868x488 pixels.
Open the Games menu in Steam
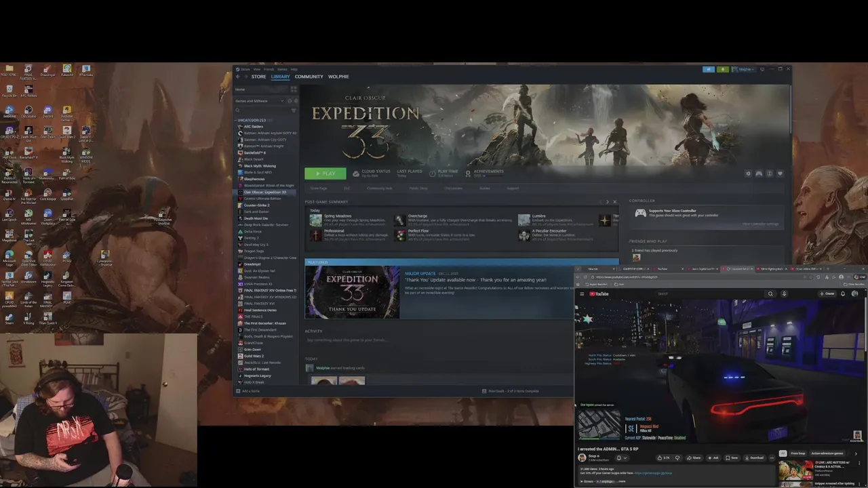(282, 69)
